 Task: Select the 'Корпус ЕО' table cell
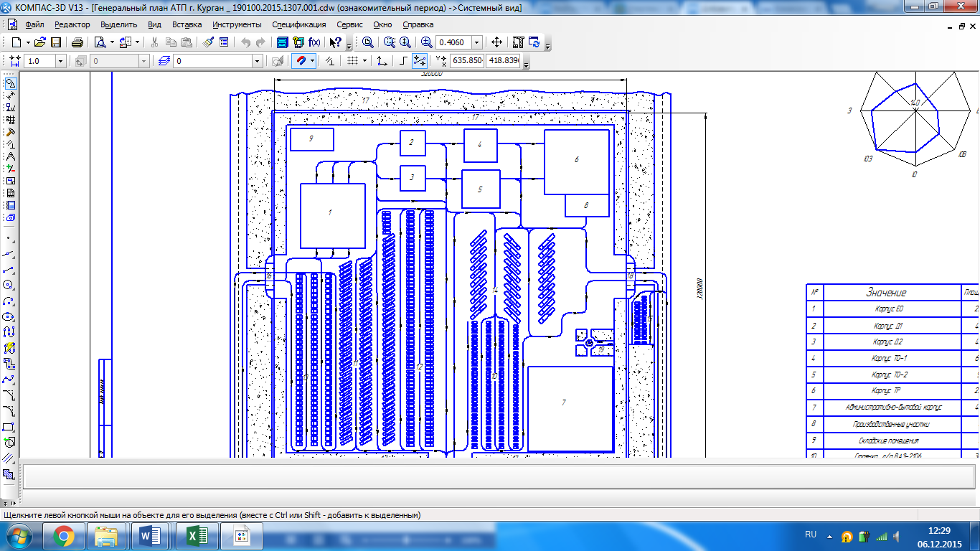[x=891, y=309]
